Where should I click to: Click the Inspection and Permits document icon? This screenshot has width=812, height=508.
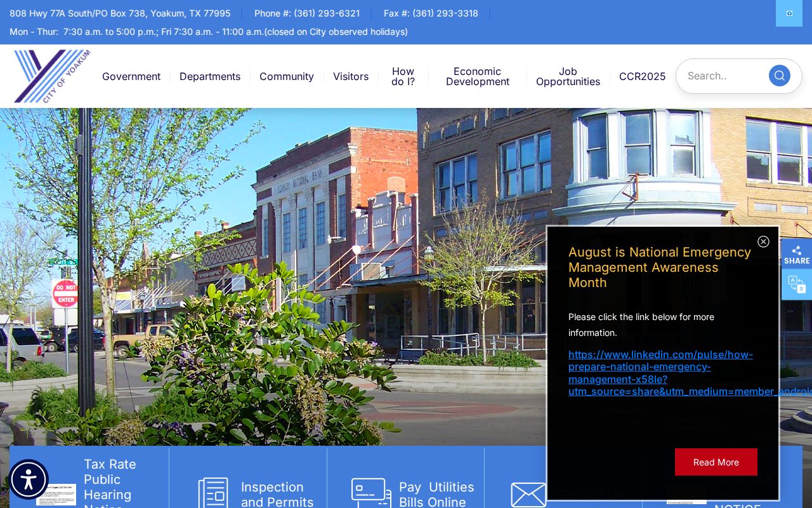[213, 493]
